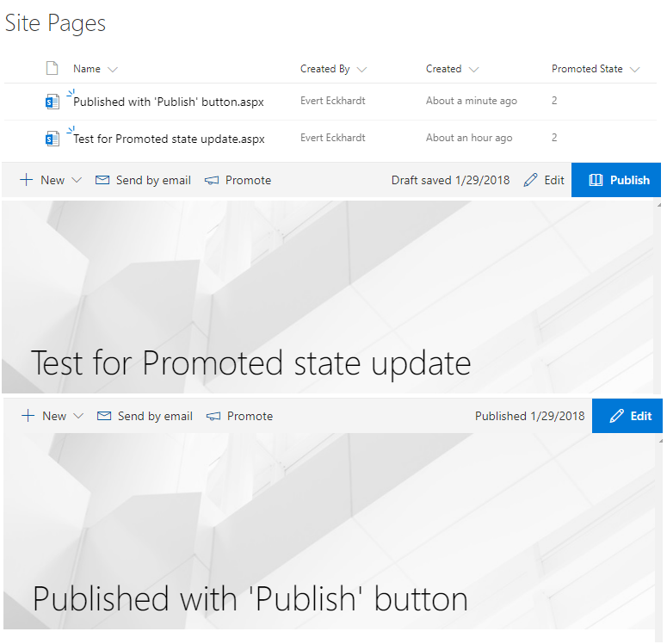Open 'Published with Publish button.aspx' file link

(169, 102)
